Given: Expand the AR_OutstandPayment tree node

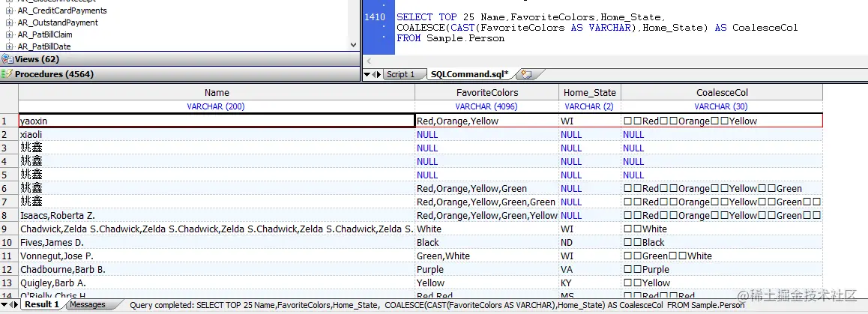Looking at the screenshot, I should point(9,22).
